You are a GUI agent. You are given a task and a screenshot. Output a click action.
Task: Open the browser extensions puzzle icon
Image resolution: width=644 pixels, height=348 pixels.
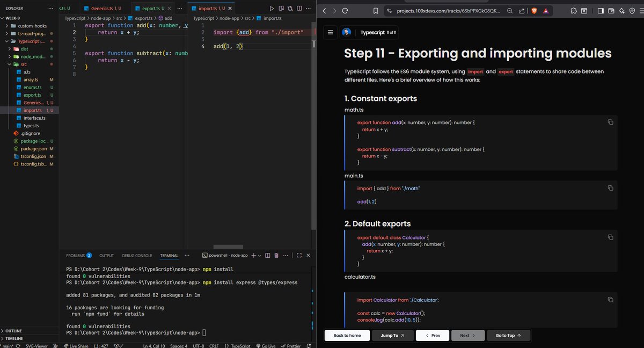pyautogui.click(x=574, y=11)
